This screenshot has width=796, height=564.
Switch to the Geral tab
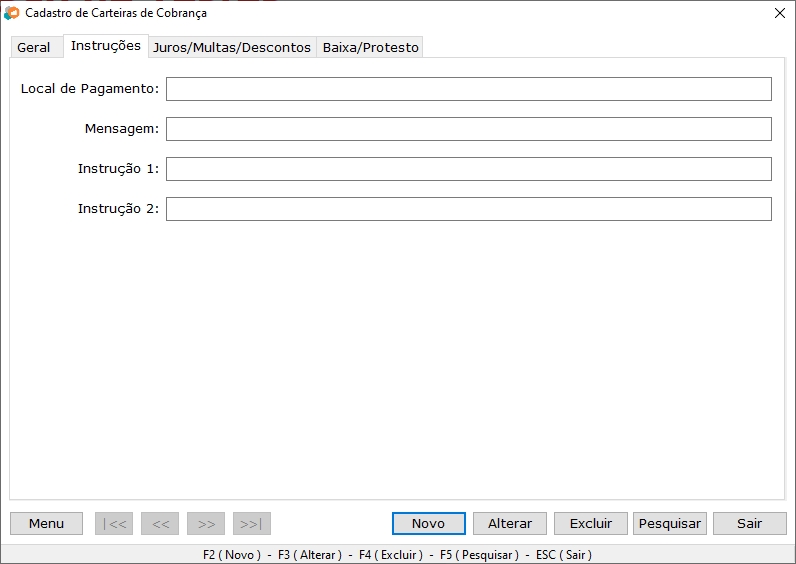click(34, 47)
